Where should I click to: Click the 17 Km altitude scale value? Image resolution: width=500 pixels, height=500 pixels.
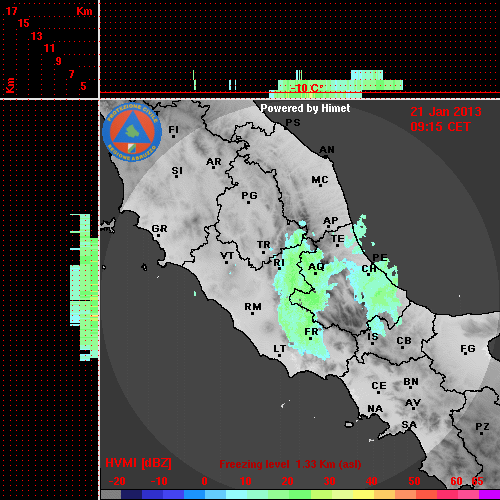point(11,11)
